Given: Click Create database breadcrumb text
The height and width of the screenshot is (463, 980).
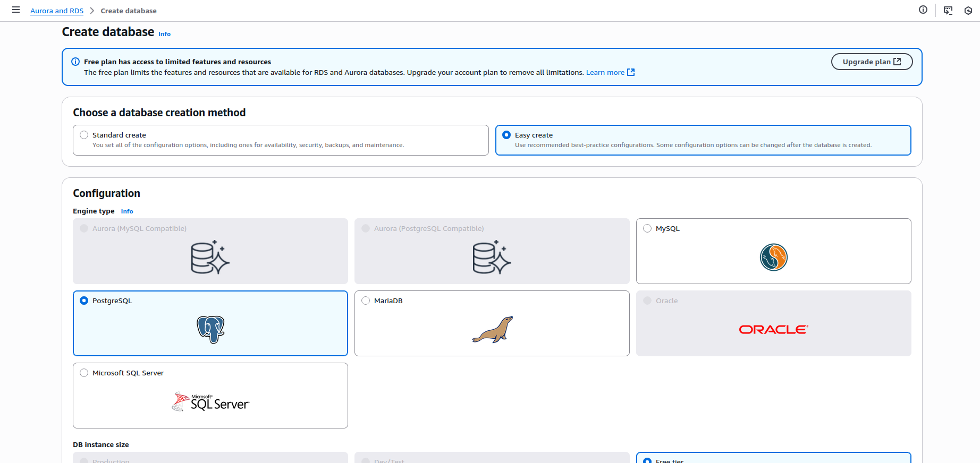Looking at the screenshot, I should coord(129,11).
